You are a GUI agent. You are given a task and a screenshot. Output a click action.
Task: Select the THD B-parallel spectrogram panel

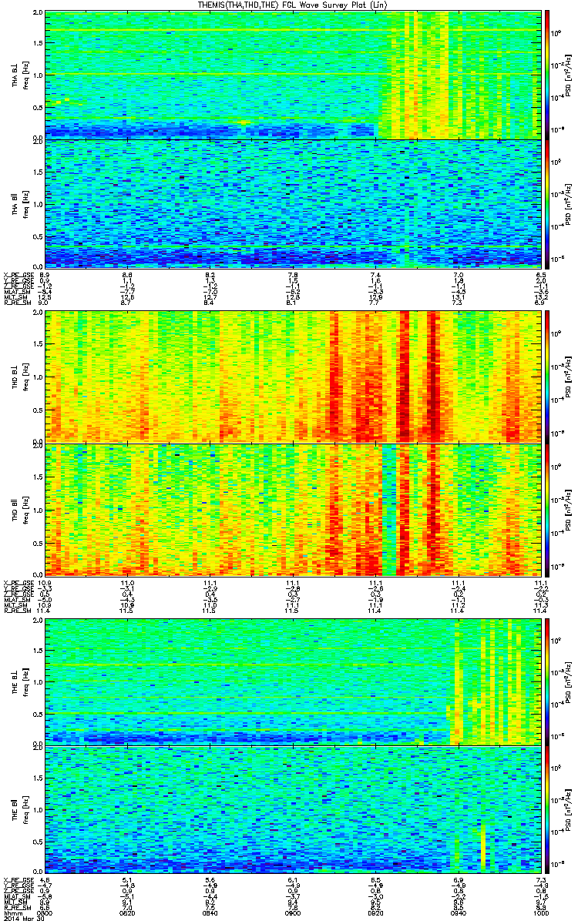[291, 509]
